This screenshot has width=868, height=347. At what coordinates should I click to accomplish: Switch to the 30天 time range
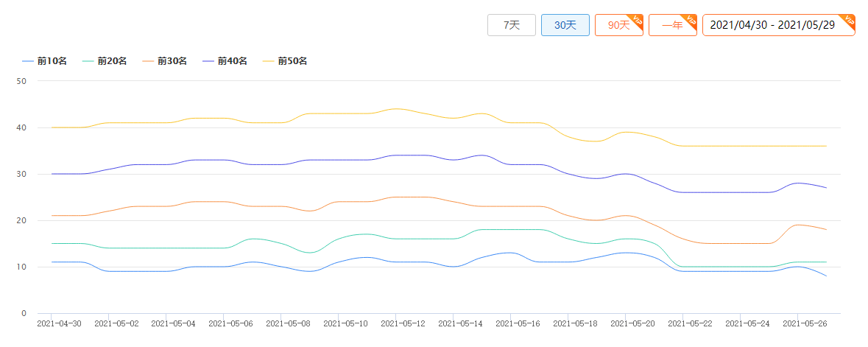[x=565, y=25]
